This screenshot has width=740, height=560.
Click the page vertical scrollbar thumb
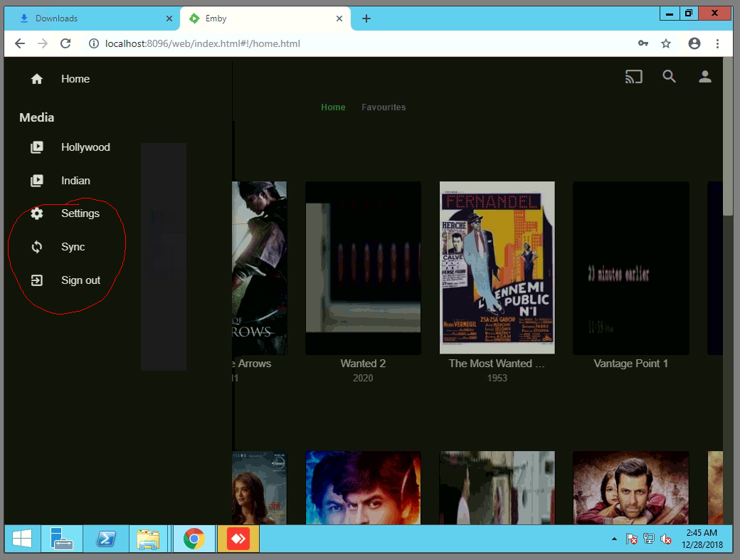point(728,137)
